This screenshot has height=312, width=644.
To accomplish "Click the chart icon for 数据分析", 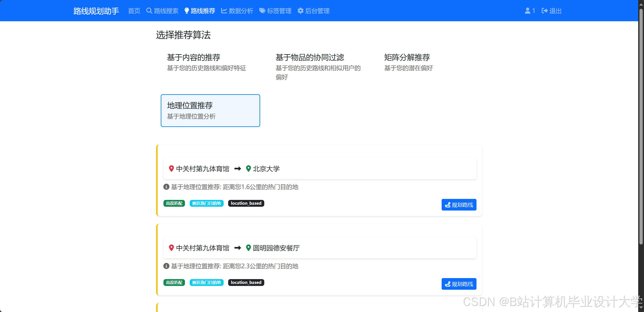I will click(224, 11).
